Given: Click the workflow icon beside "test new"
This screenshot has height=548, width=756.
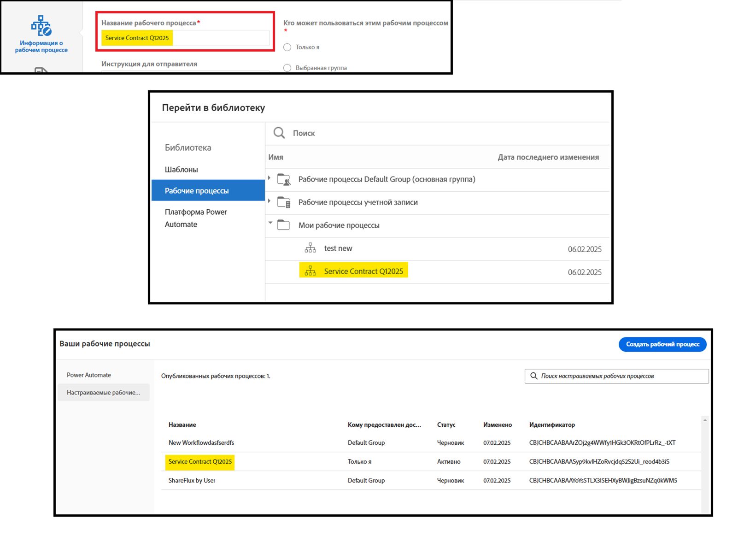Looking at the screenshot, I should (311, 248).
